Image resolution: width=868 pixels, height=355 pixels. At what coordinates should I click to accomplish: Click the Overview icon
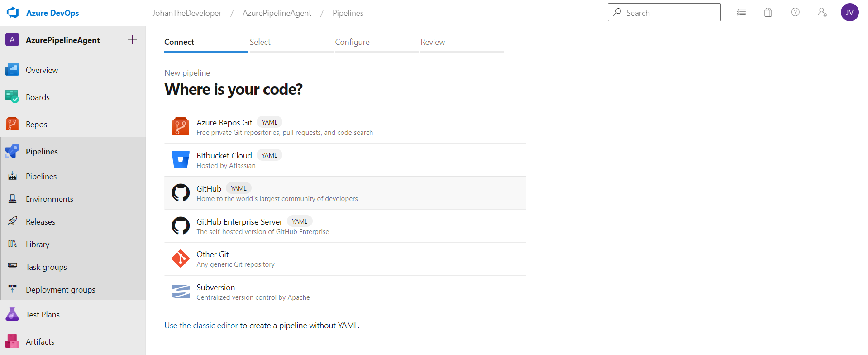tap(12, 70)
